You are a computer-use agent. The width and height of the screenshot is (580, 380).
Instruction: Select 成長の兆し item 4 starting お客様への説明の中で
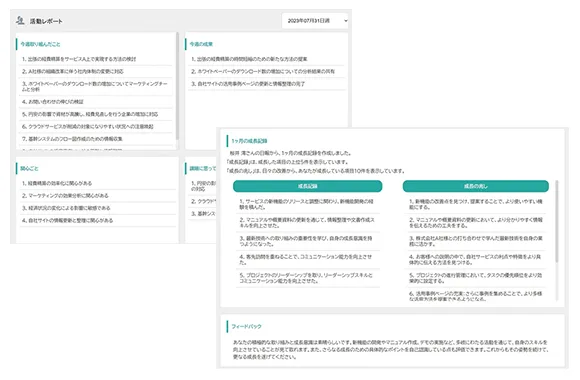pos(476,259)
